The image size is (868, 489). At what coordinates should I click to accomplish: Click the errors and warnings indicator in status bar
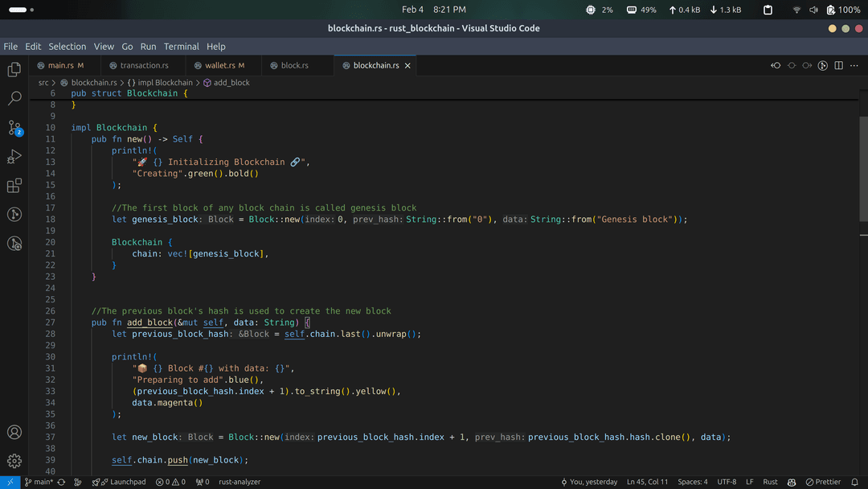pos(171,482)
